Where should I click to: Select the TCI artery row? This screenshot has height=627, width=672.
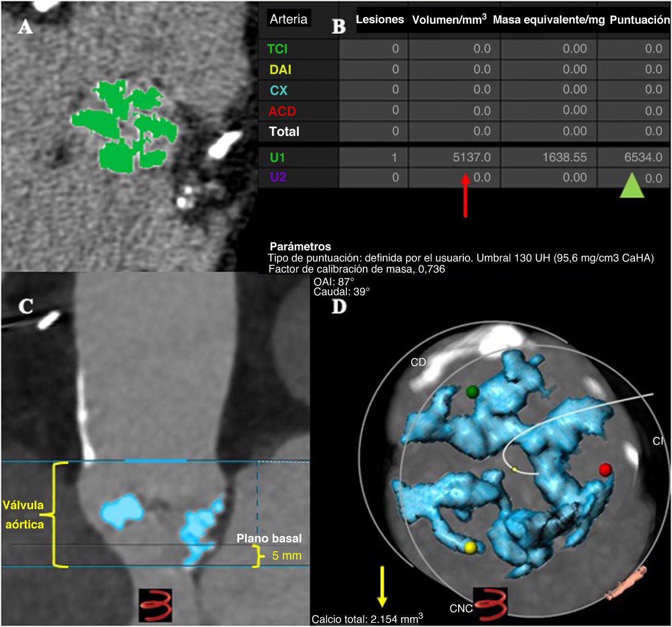pos(277,49)
